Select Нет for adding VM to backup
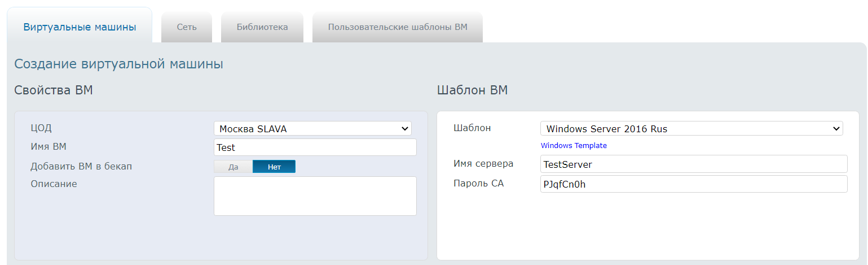 (274, 167)
